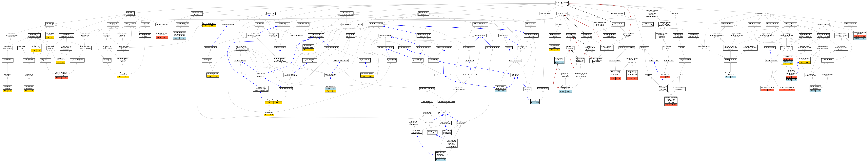The height and width of the screenshot is (162, 868).
Task: Click the 'decidualization' node
Action: click(331, 88)
